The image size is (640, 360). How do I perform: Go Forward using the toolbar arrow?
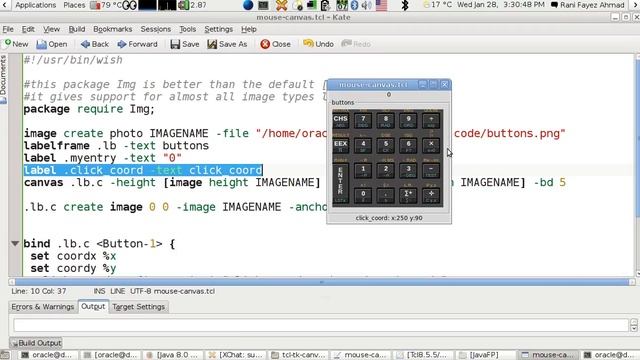[x=122, y=44]
